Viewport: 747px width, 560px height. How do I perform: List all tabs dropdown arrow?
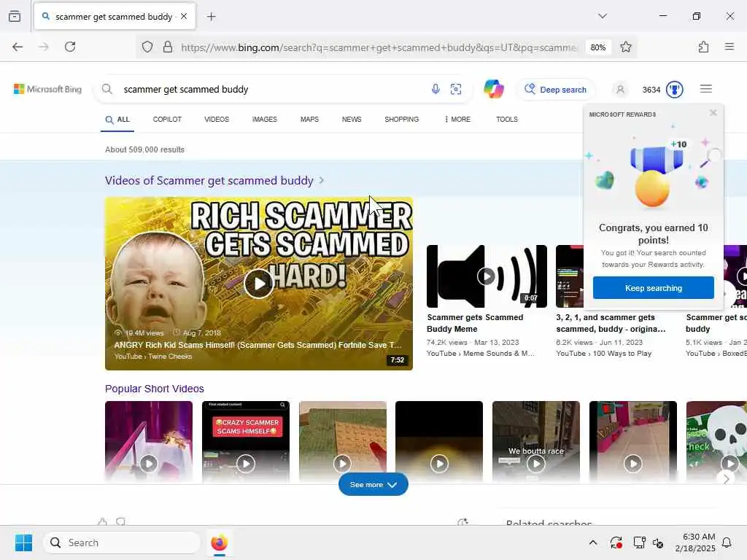603,16
